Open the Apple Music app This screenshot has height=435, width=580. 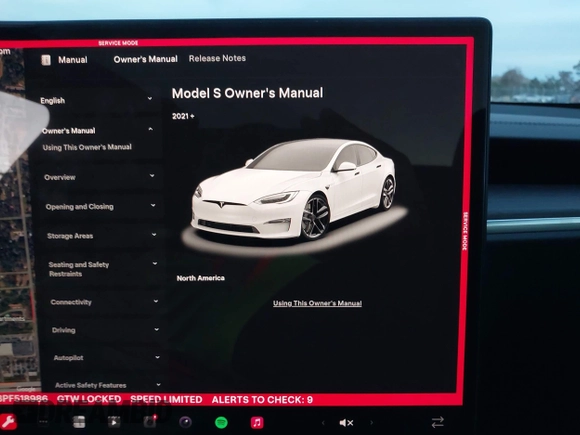click(x=257, y=422)
